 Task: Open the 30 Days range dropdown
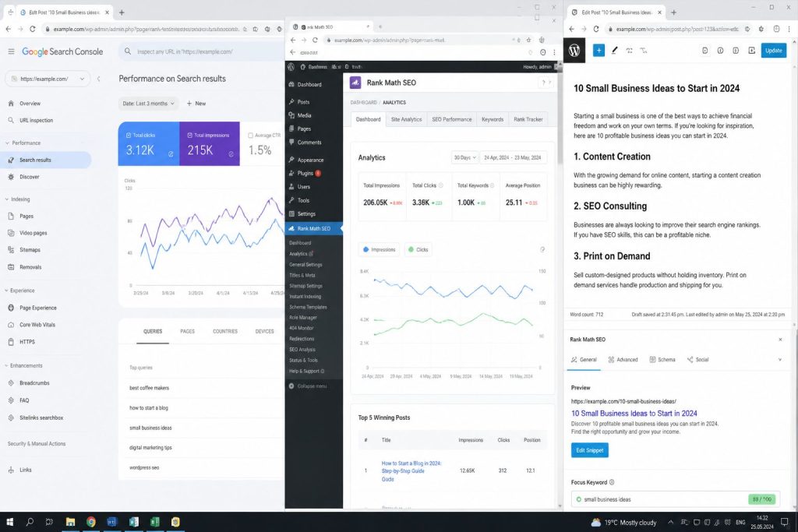(x=464, y=157)
